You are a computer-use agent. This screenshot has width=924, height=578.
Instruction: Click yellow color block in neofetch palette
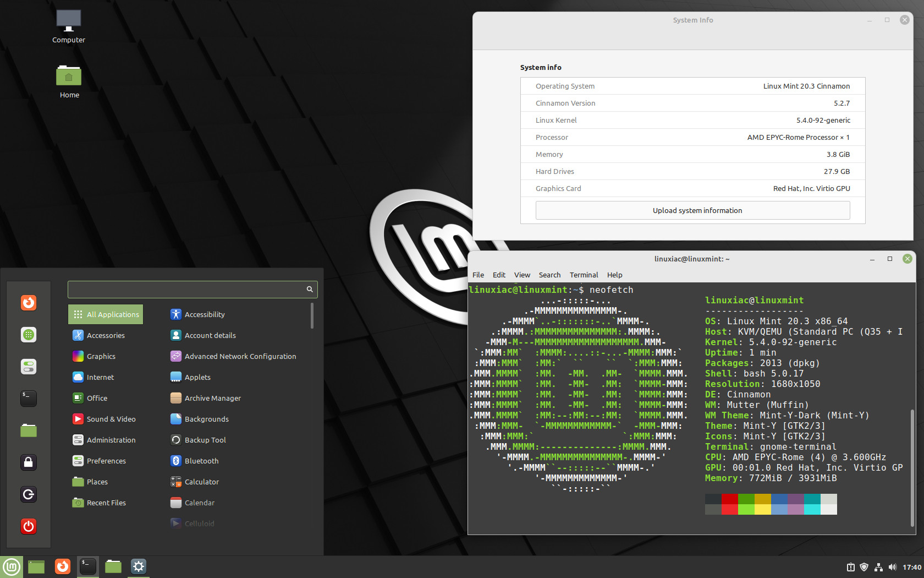(x=763, y=504)
